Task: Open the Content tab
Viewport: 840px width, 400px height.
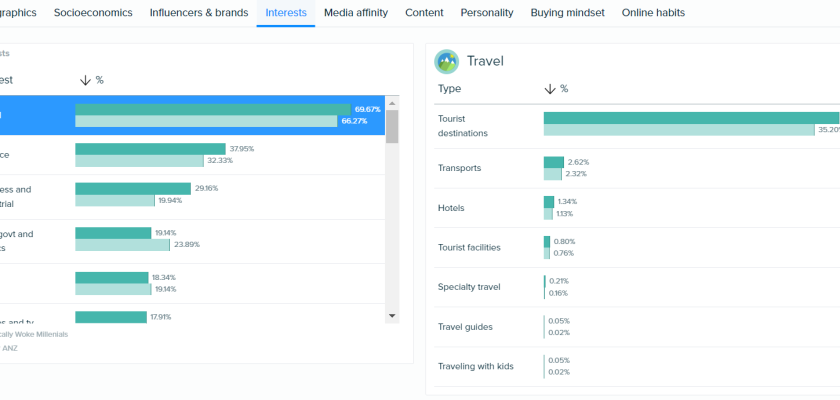Action: (x=425, y=13)
